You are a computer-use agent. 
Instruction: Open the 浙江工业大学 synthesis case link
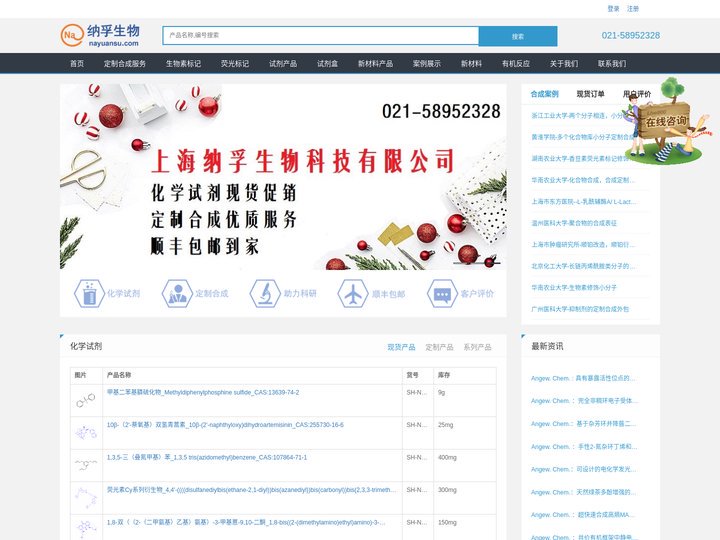tap(577, 116)
